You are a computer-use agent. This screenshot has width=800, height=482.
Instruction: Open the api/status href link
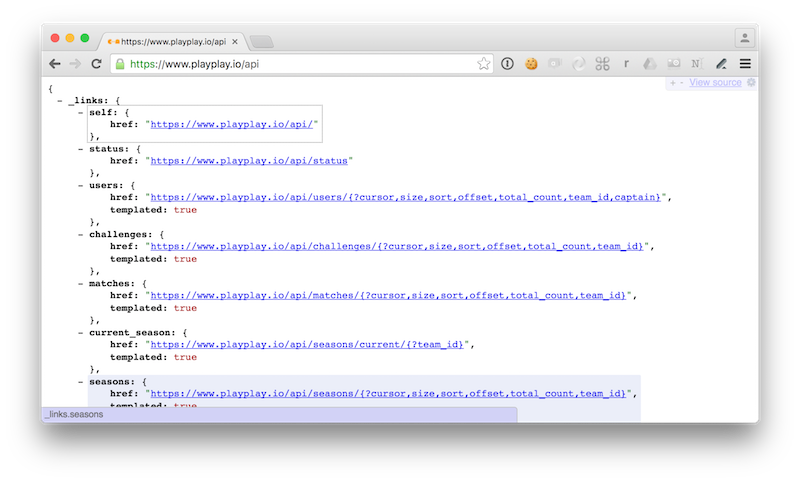[x=249, y=161]
